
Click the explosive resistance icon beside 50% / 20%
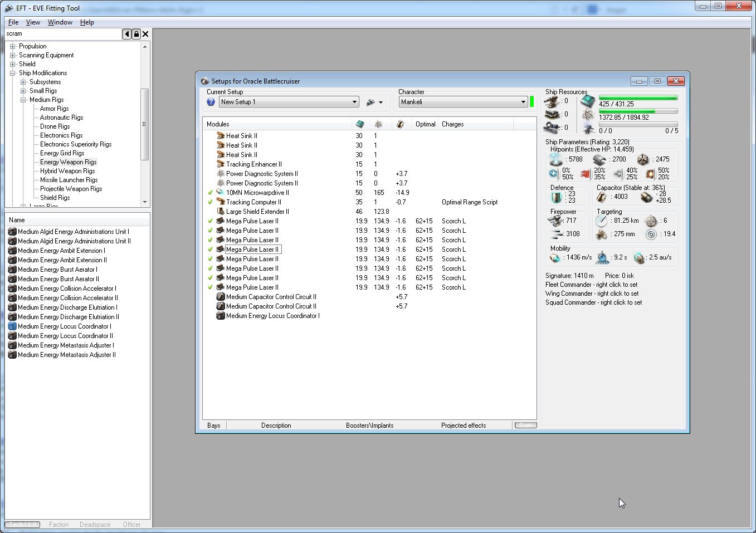coord(650,174)
